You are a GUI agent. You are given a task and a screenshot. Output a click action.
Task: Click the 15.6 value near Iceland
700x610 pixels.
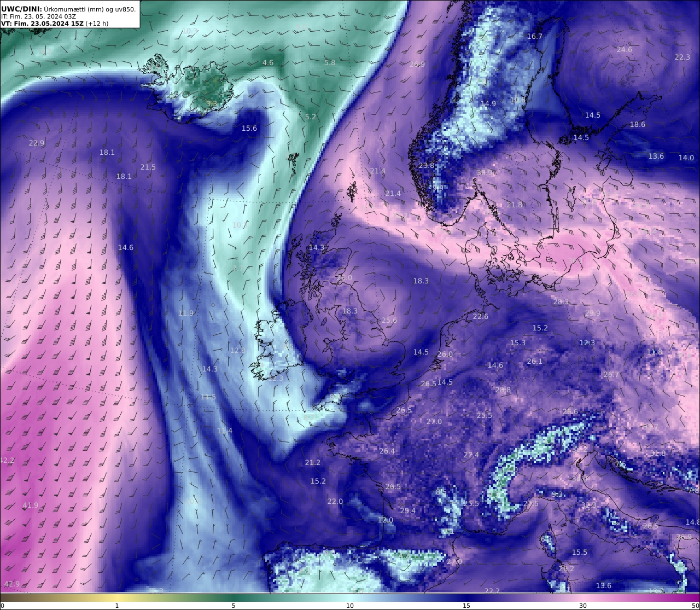[x=249, y=129]
